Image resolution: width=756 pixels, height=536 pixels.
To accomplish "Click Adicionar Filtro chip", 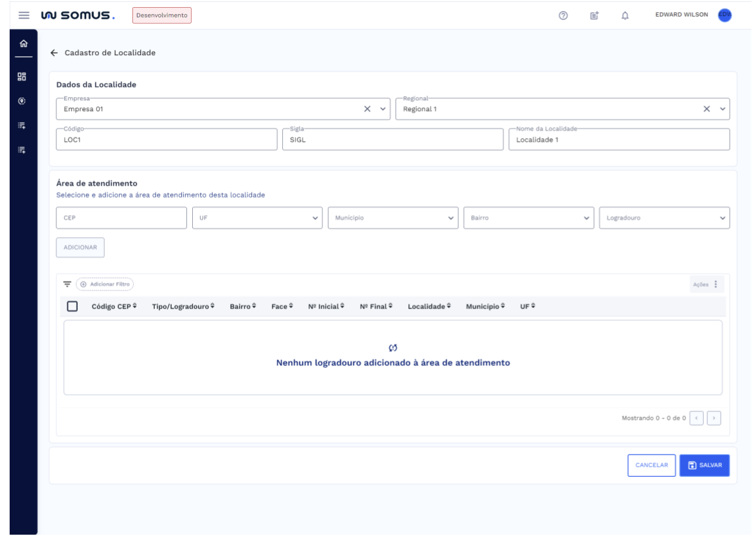I will point(105,283).
